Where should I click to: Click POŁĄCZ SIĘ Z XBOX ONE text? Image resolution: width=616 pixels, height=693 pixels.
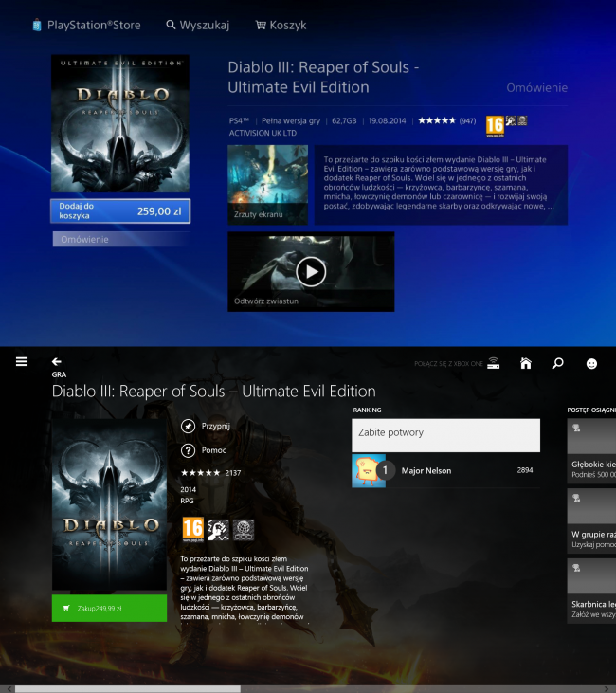pos(448,364)
